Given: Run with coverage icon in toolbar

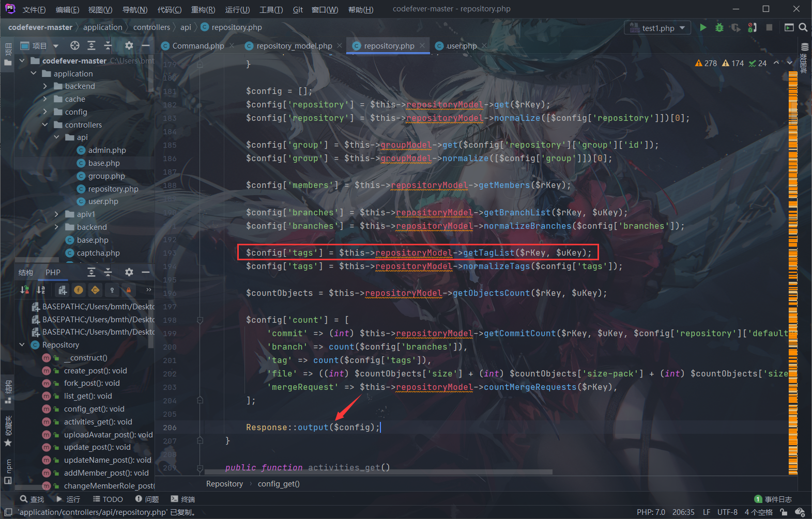Looking at the screenshot, I should (736, 27).
